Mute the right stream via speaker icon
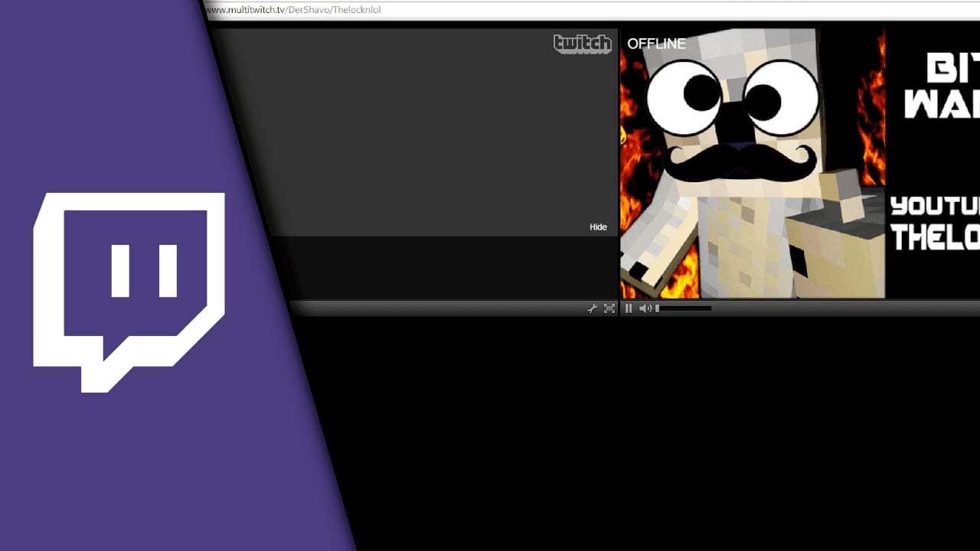 click(x=645, y=308)
